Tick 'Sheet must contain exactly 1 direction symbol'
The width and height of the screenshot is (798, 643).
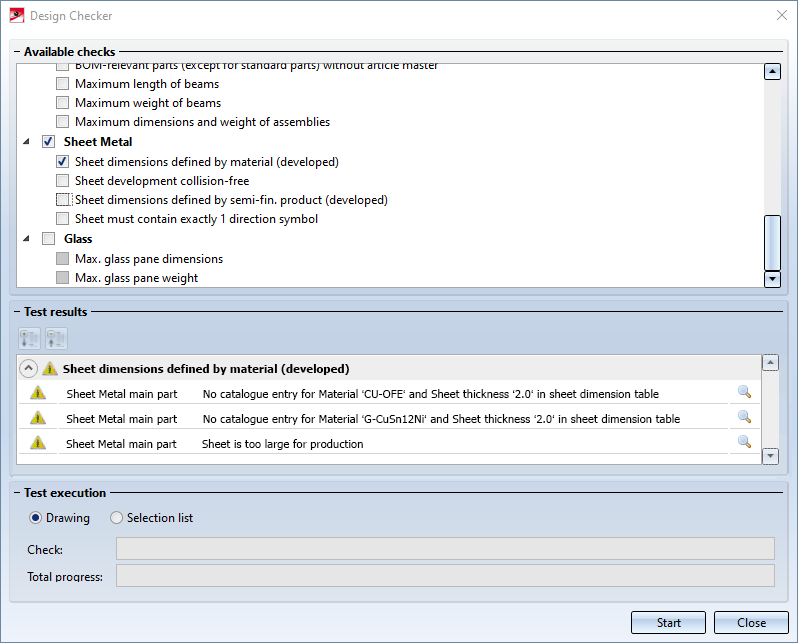[x=63, y=218]
